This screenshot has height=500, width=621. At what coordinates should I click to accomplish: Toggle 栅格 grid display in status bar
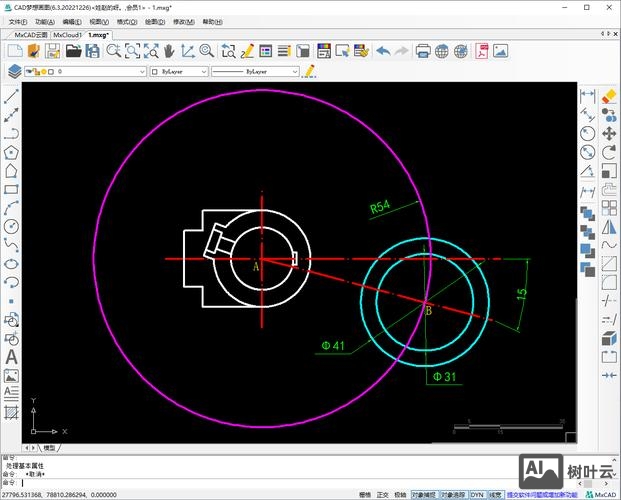[364, 494]
